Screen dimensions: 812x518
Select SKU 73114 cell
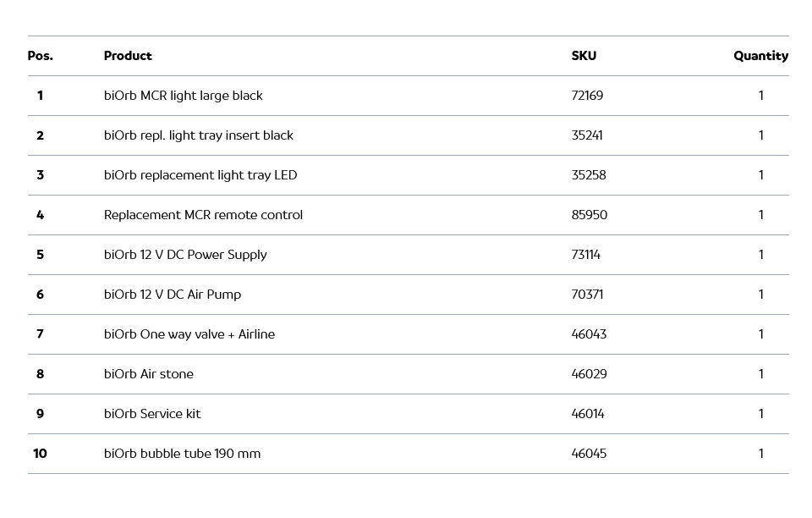point(585,255)
